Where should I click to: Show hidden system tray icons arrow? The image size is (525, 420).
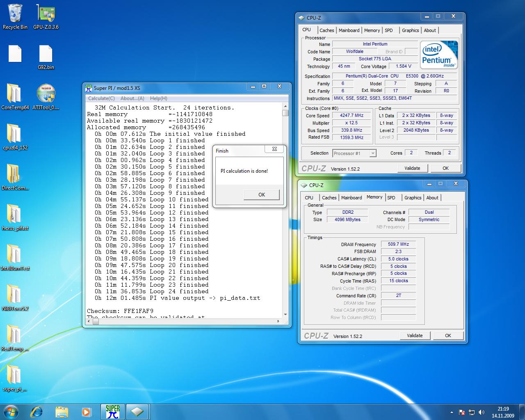[452, 412]
